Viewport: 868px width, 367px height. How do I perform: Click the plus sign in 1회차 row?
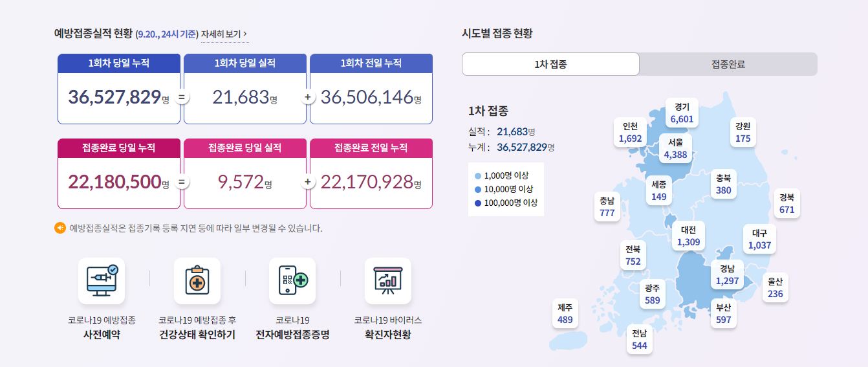[x=308, y=97]
